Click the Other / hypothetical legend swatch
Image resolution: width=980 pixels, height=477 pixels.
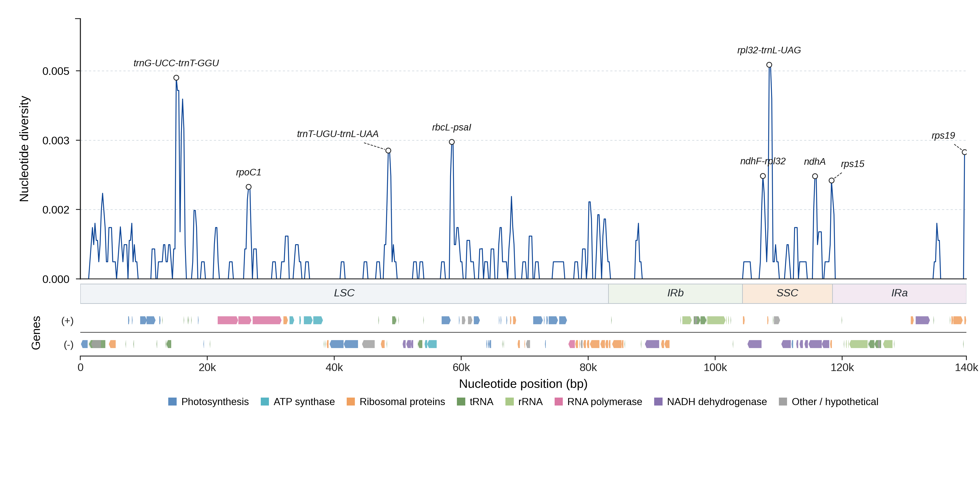click(783, 402)
